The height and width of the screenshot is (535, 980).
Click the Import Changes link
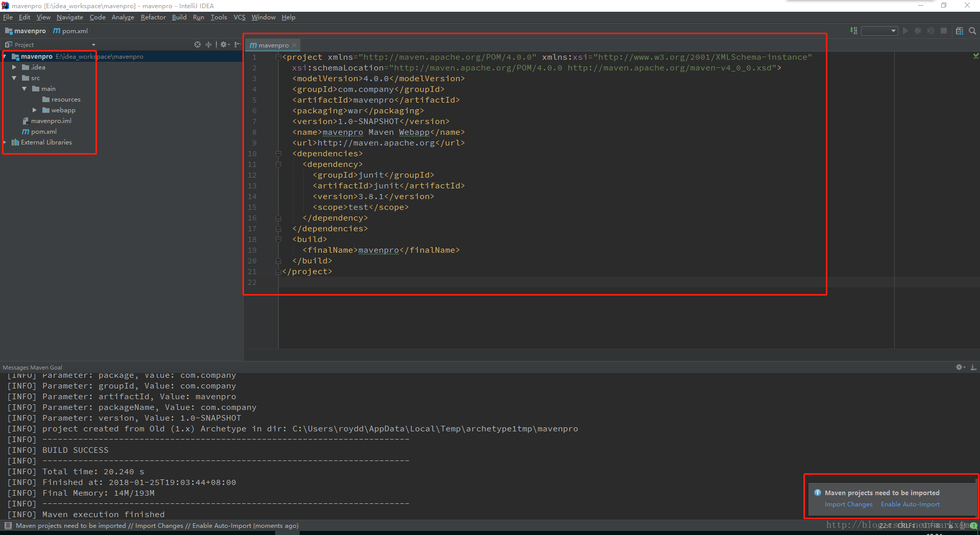[848, 504]
